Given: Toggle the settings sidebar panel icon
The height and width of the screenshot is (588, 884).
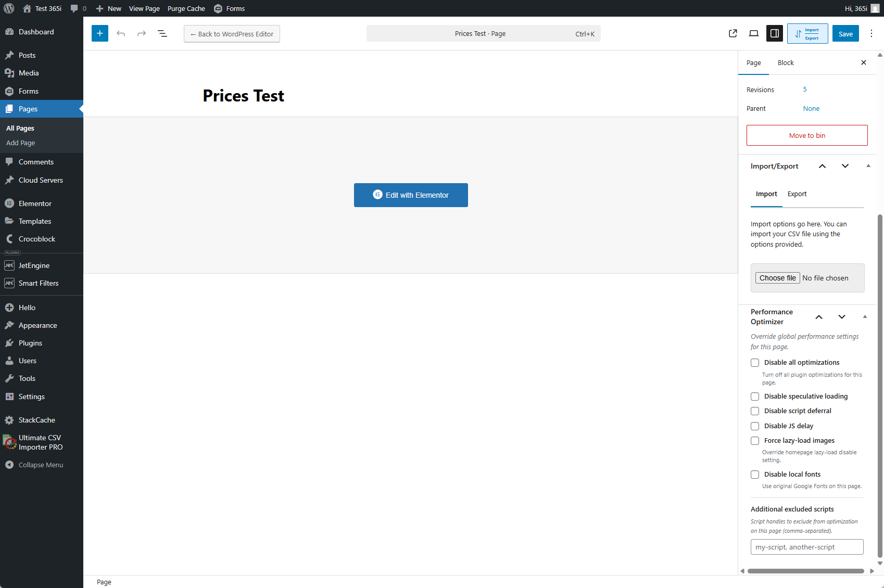Looking at the screenshot, I should [775, 33].
